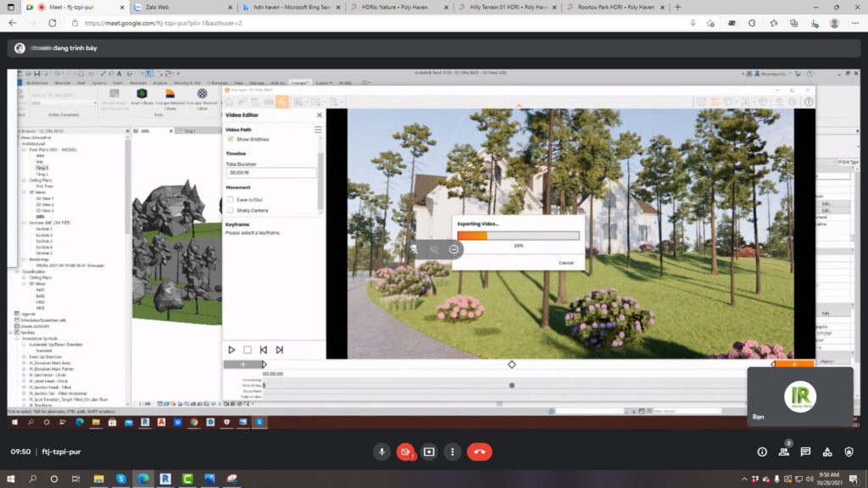This screenshot has width=868, height=488.
Task: Open the meeting details info icon
Action: click(x=762, y=452)
